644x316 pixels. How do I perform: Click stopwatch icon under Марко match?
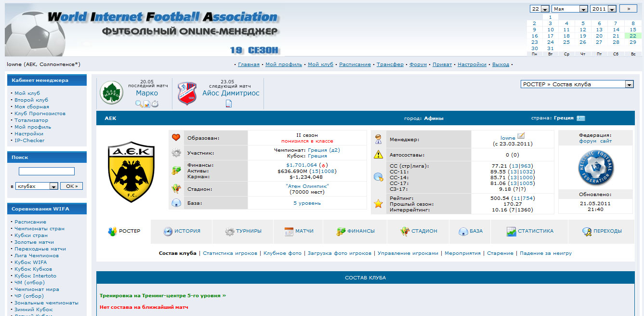155,104
